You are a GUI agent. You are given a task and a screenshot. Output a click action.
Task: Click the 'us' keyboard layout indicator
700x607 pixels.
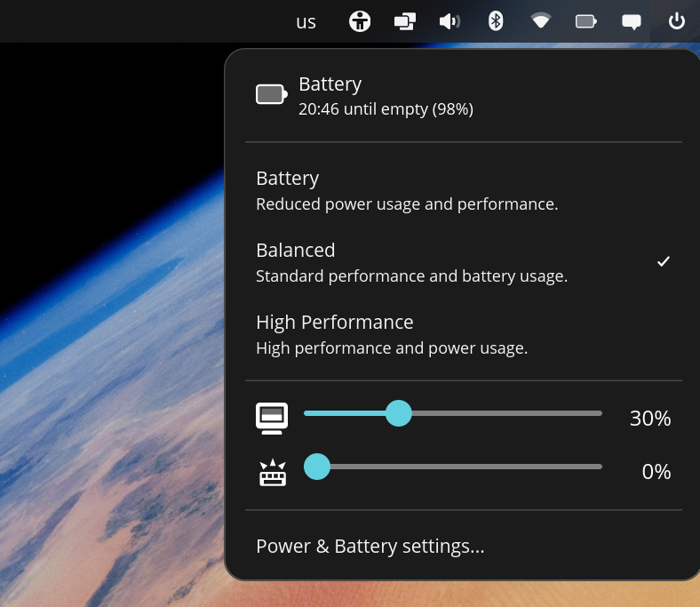(x=306, y=22)
